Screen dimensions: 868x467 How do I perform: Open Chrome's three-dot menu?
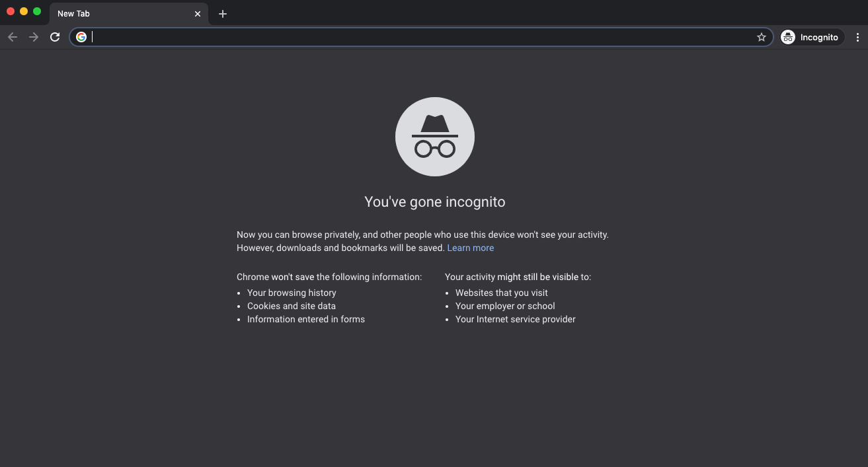[x=857, y=37]
